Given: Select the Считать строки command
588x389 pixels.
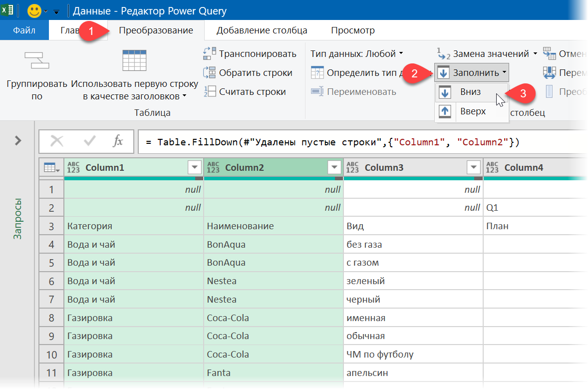Looking at the screenshot, I should pyautogui.click(x=253, y=91).
